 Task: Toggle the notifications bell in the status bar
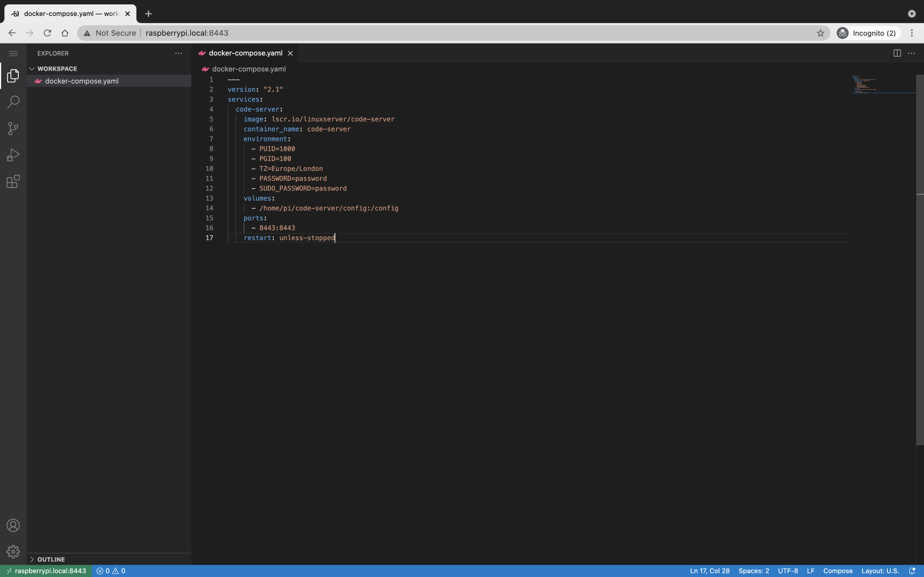pyautogui.click(x=912, y=571)
